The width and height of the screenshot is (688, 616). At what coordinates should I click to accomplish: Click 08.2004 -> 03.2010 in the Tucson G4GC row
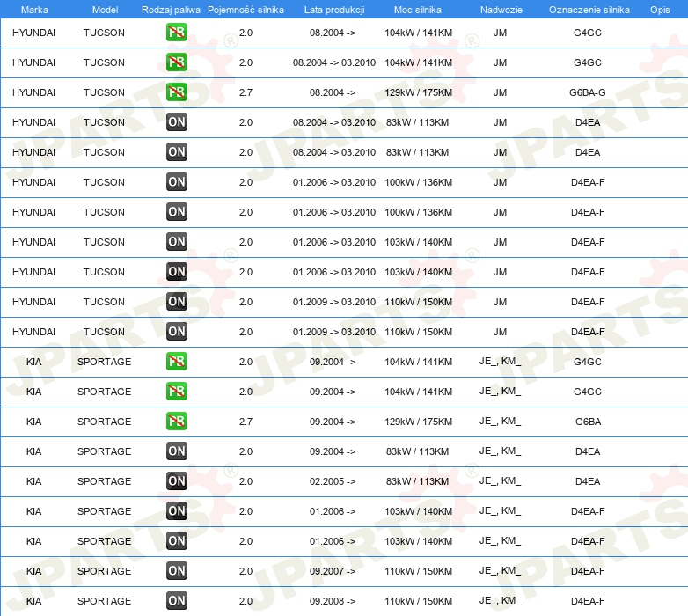(334, 62)
